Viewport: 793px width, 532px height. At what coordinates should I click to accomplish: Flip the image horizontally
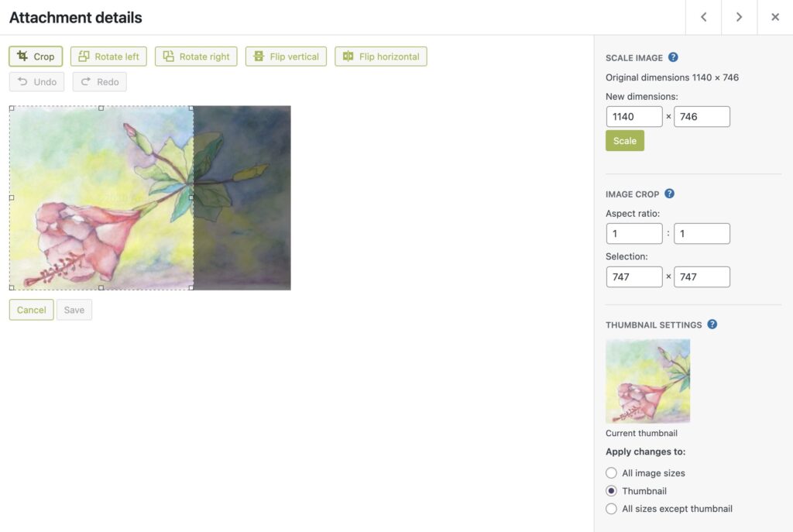(x=381, y=57)
